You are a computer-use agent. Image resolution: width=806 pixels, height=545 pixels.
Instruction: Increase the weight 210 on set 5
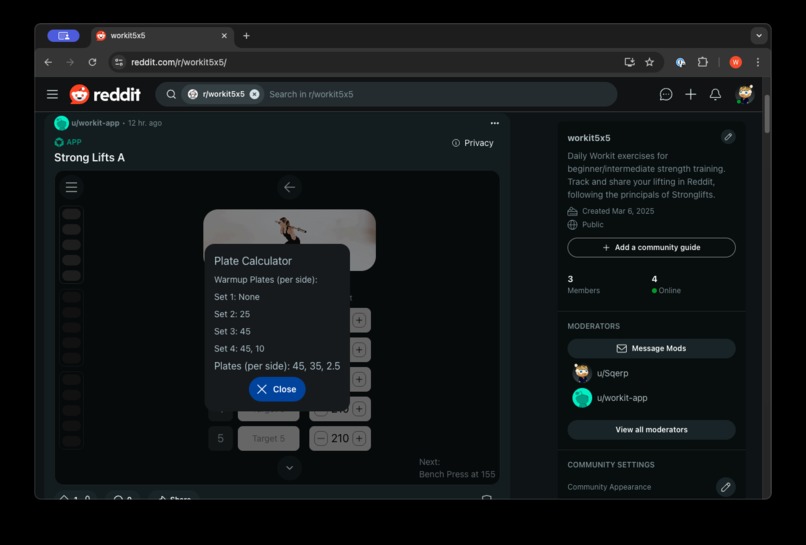click(x=359, y=439)
